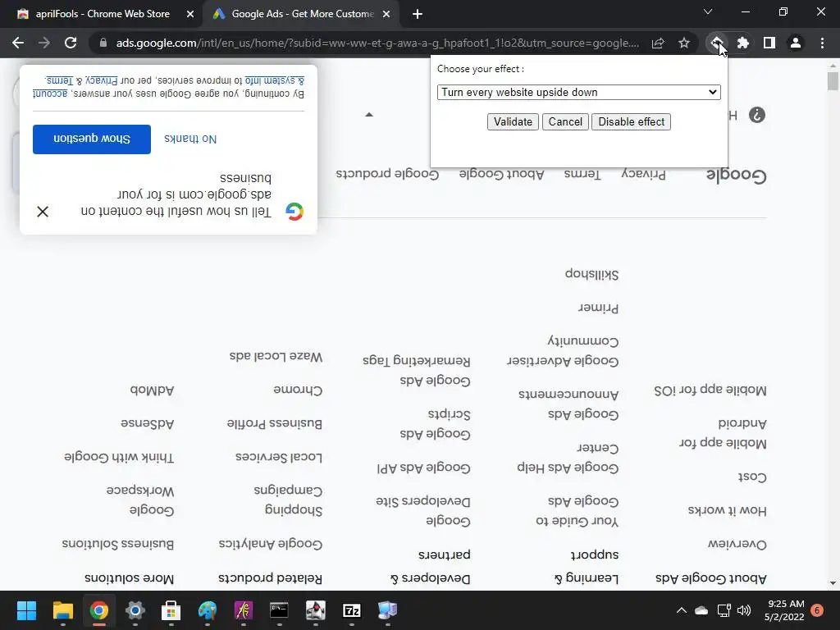Open the Extensions puzzle icon
This screenshot has height=630, width=840.
[742, 43]
